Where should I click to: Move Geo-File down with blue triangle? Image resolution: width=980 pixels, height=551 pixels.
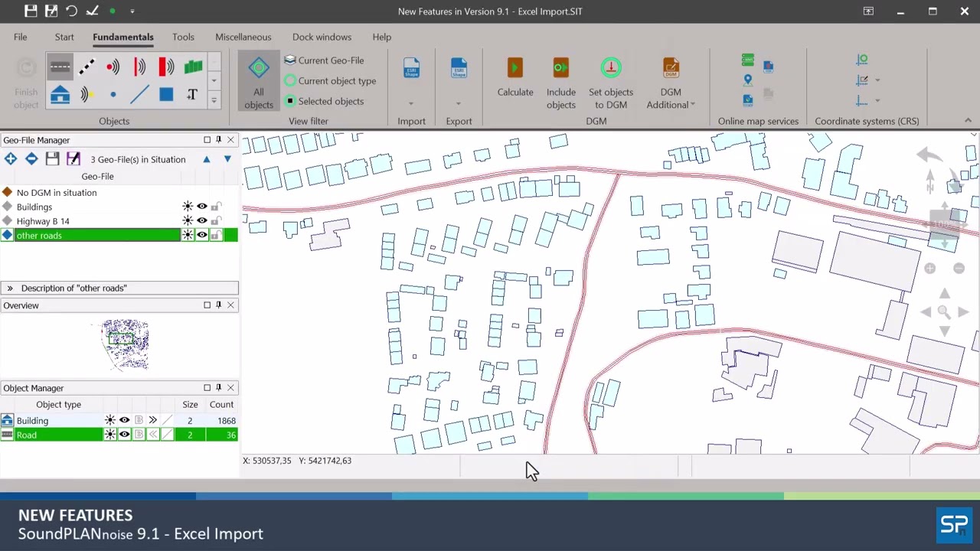pyautogui.click(x=227, y=159)
